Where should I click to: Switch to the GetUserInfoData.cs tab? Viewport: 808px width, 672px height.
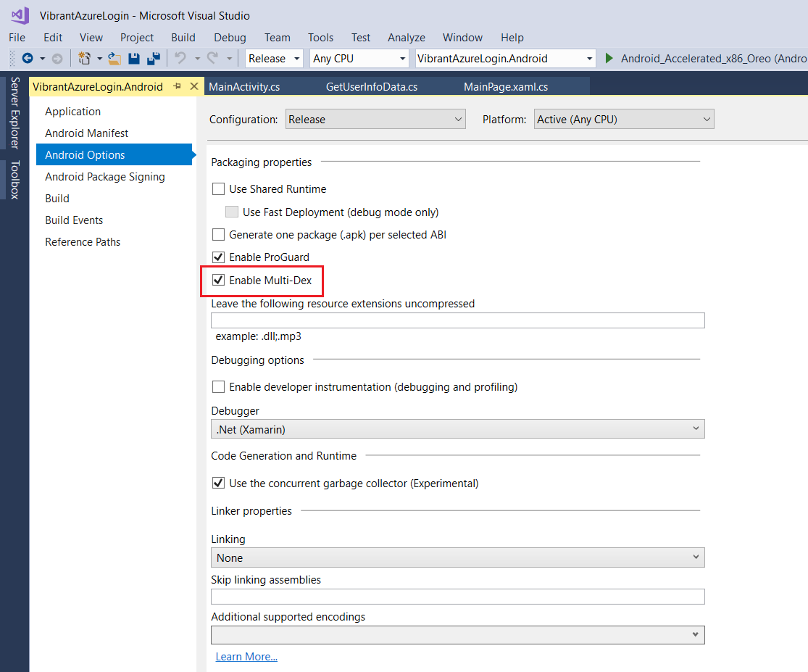(x=372, y=86)
